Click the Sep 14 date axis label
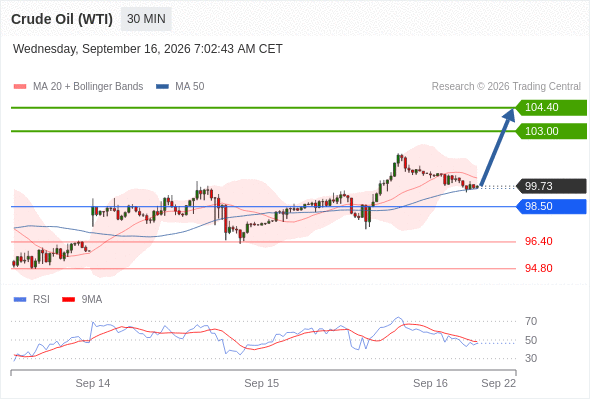590x400 pixels. coord(93,383)
